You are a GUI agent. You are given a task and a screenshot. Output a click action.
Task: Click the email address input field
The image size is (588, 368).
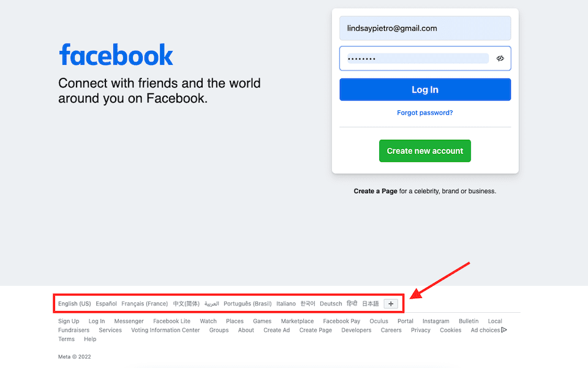424,28
